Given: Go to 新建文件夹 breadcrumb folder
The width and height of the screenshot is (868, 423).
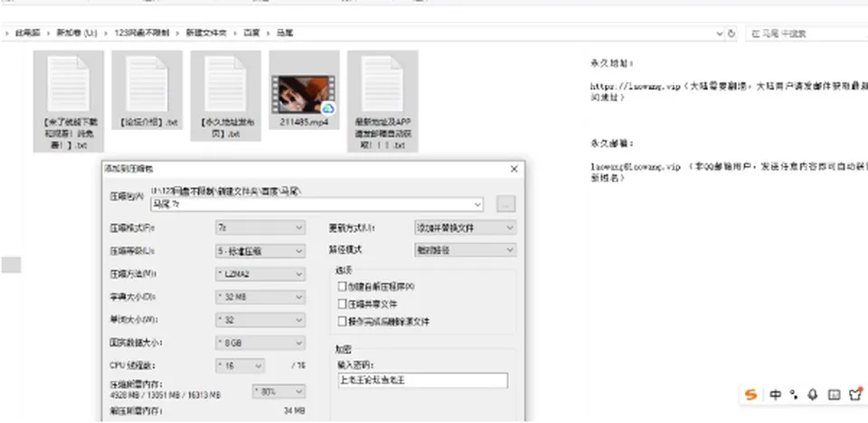Looking at the screenshot, I should click(x=206, y=33).
